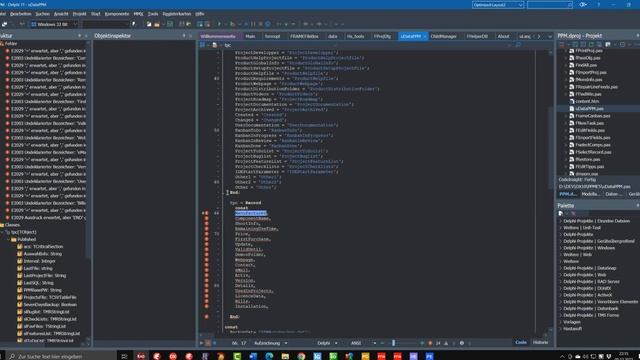Open Help question mark in title bar
This screenshot has height=360, width=640.
coord(599,4)
